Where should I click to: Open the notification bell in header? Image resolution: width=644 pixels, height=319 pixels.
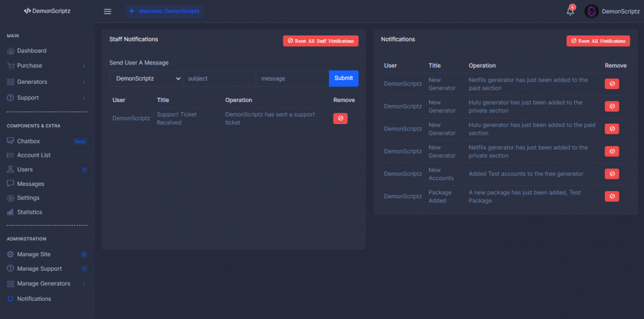[570, 11]
